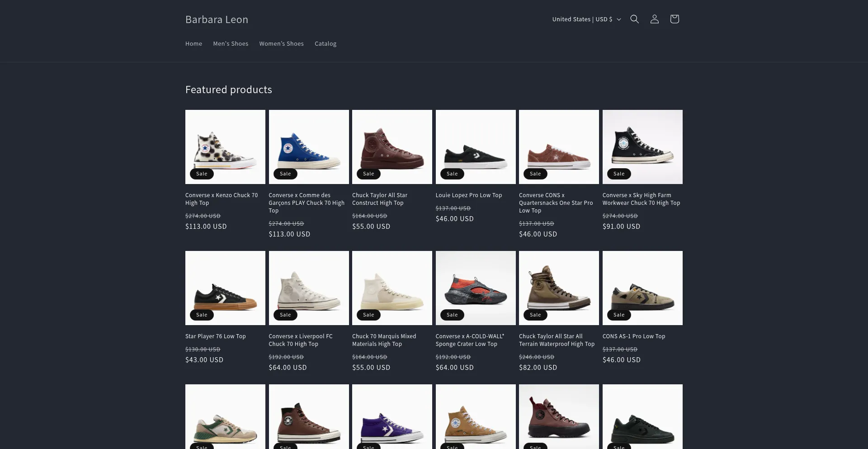Click the purple low top shoe image
The height and width of the screenshot is (449, 868).
(392, 417)
